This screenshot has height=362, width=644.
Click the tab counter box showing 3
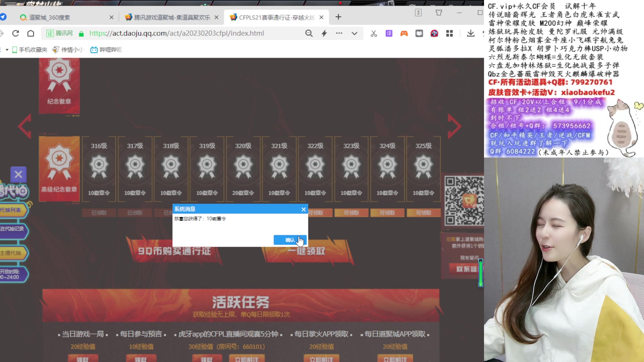pyautogui.click(x=418, y=13)
